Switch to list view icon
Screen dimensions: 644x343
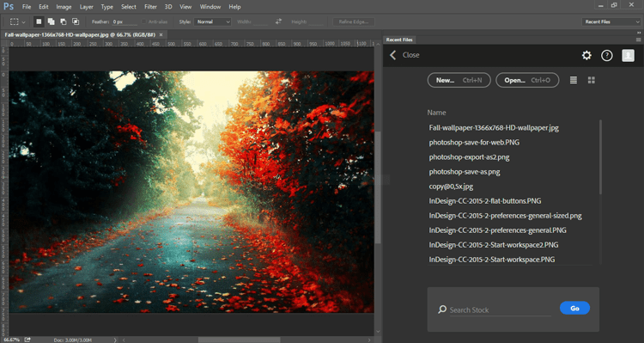tap(574, 80)
